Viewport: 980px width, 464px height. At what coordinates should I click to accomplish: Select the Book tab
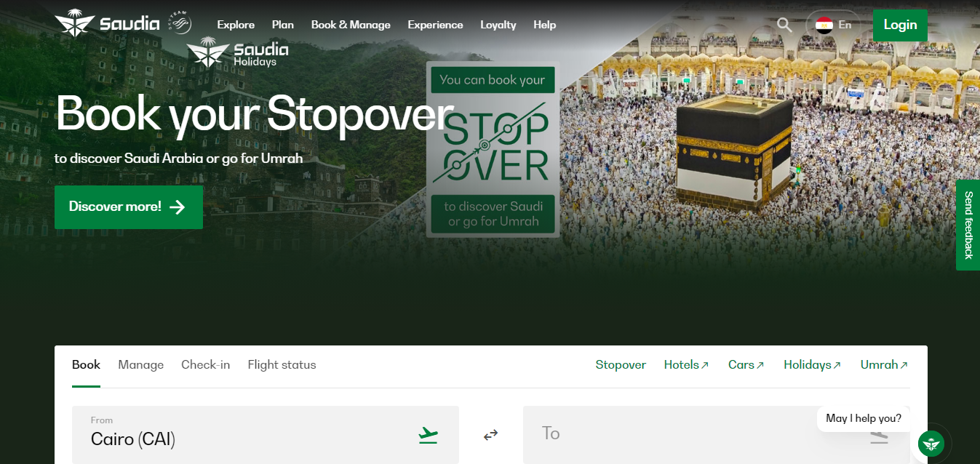pos(86,365)
